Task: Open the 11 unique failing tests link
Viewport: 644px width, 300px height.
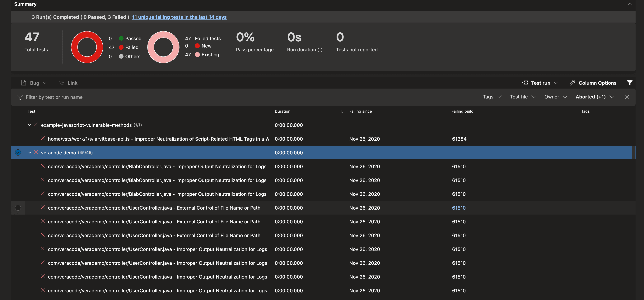Action: pyautogui.click(x=179, y=17)
